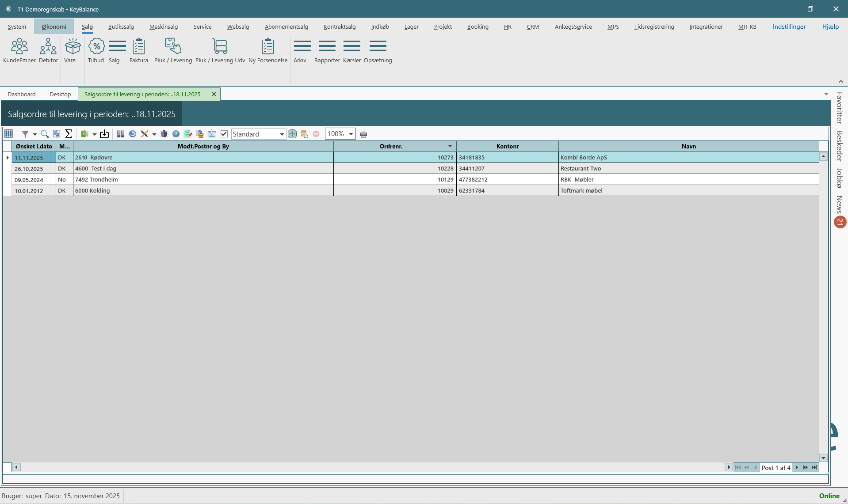Click the Rapporter ribbon button
The width and height of the screenshot is (848, 504).
pos(327,50)
